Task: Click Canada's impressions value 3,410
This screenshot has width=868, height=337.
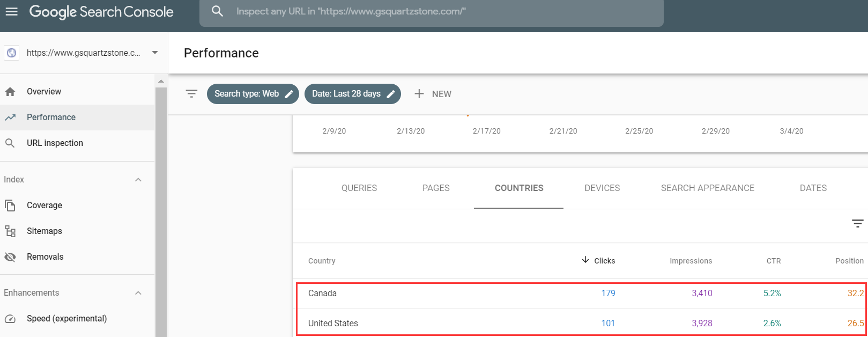Action: point(702,294)
